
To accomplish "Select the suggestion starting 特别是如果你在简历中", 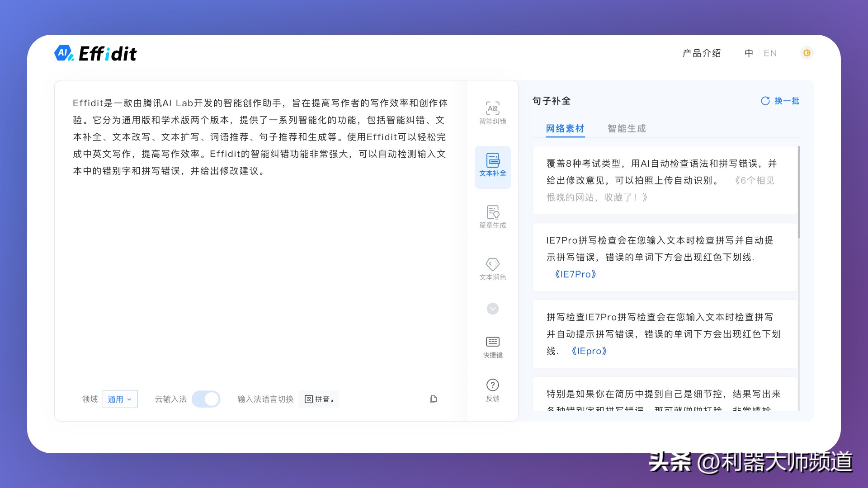I will pos(665,394).
